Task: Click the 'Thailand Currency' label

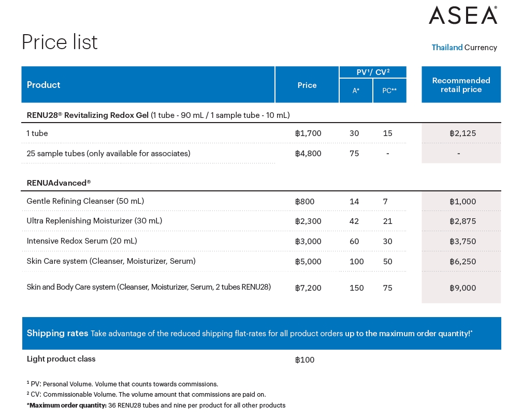Action: coord(465,48)
